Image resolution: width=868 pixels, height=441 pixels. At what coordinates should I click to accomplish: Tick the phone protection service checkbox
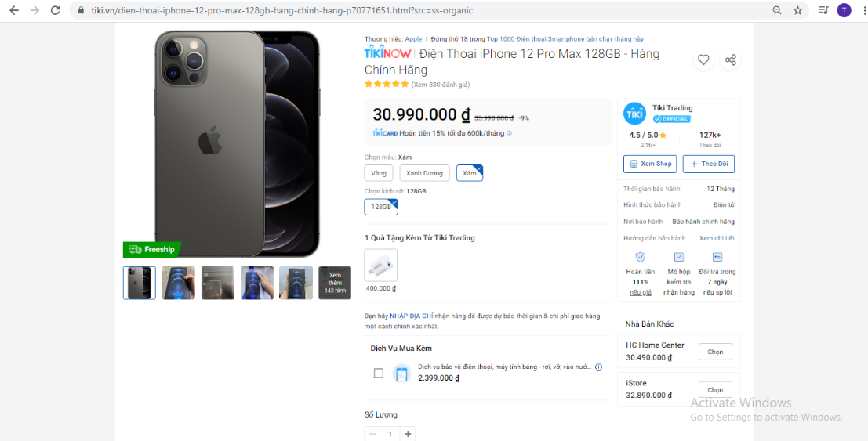tap(379, 373)
